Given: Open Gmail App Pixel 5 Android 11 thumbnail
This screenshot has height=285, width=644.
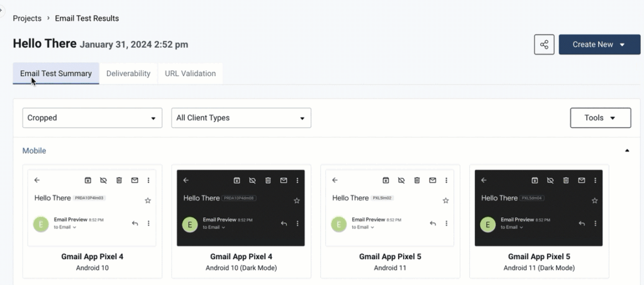Looking at the screenshot, I should point(390,208).
